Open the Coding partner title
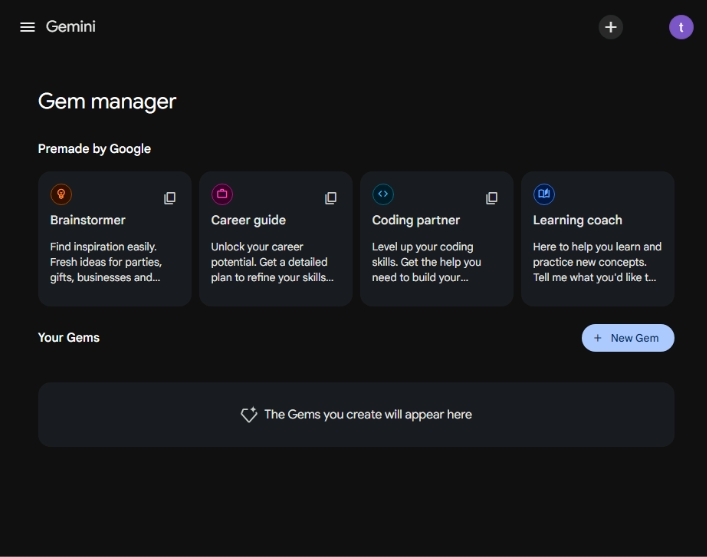This screenshot has width=707, height=557. pyautogui.click(x=416, y=220)
